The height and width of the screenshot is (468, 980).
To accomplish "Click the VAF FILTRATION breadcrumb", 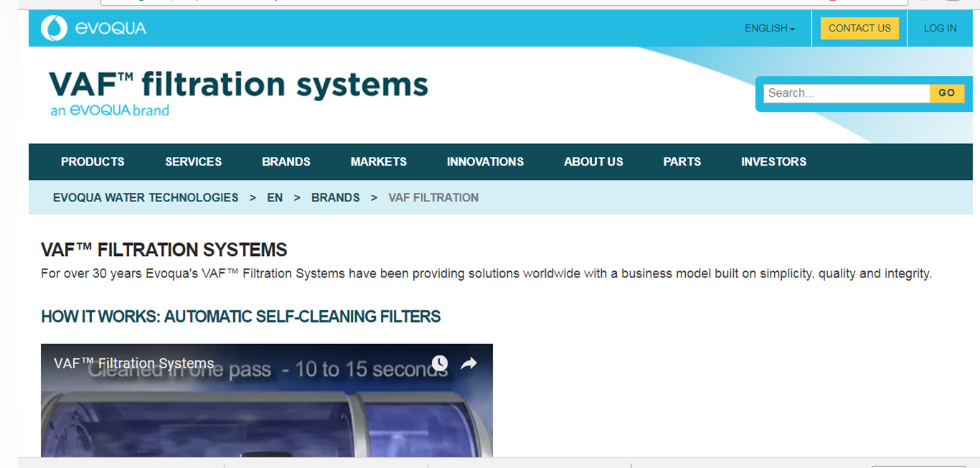I will (x=433, y=198).
